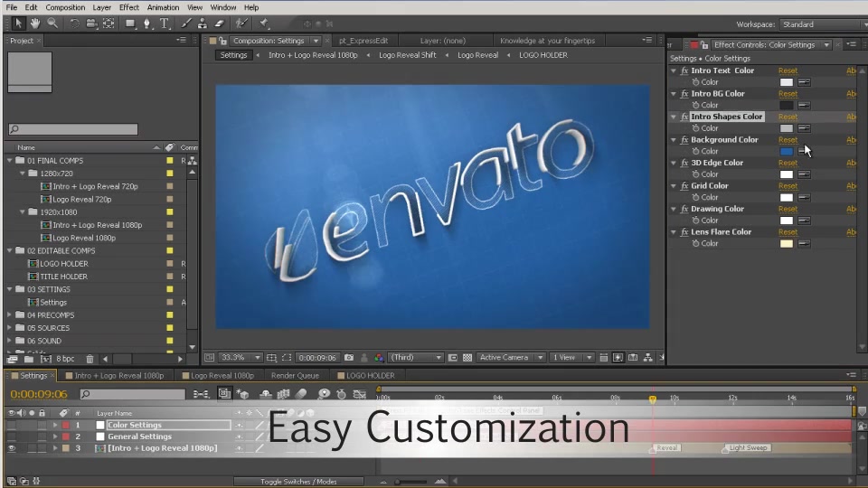The width and height of the screenshot is (868, 488).
Task: Toggle lock on Color Settings layer
Action: click(x=42, y=425)
